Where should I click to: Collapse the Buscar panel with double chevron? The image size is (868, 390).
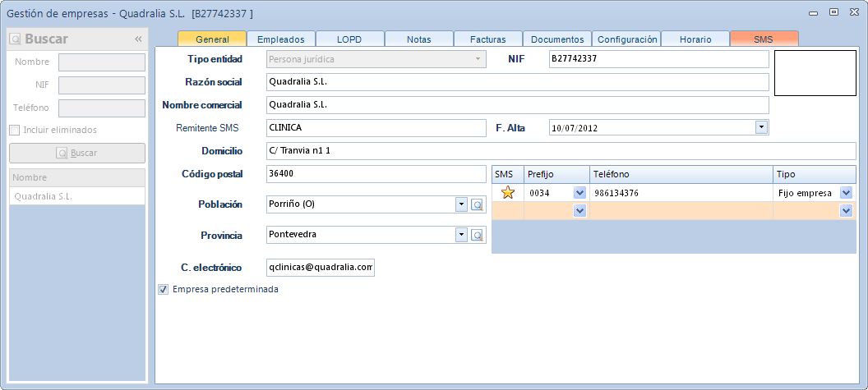pos(138,39)
